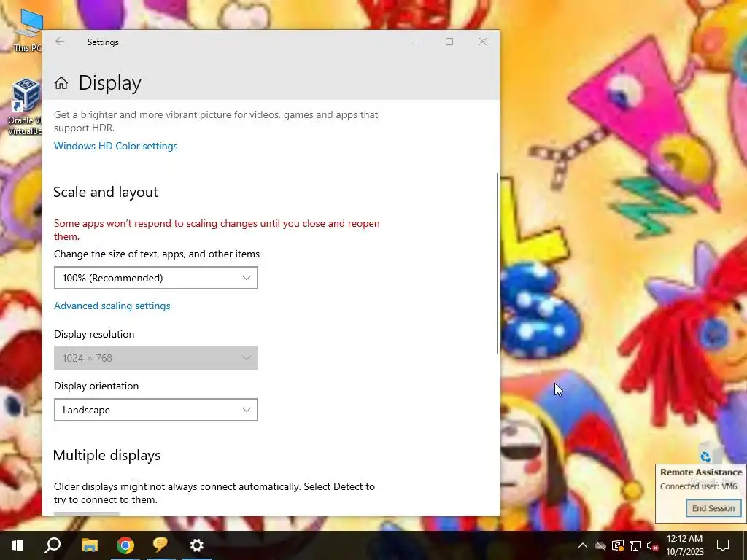Go back with the Settings back arrow
This screenshot has height=560, width=747.
pyautogui.click(x=60, y=42)
